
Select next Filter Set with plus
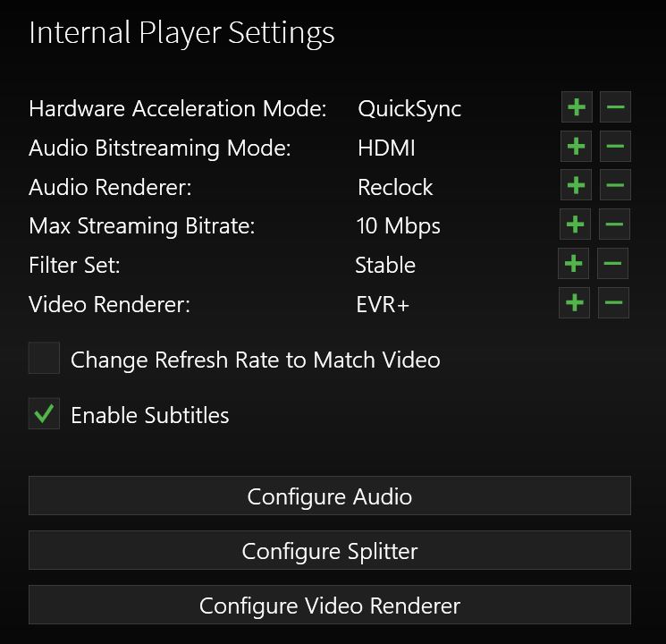(574, 264)
